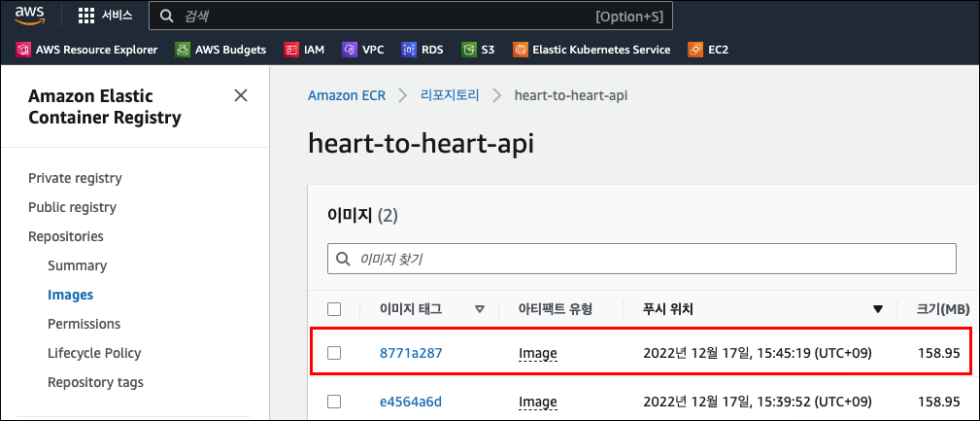
Task: Open image tag e4564a6d
Action: point(411,402)
